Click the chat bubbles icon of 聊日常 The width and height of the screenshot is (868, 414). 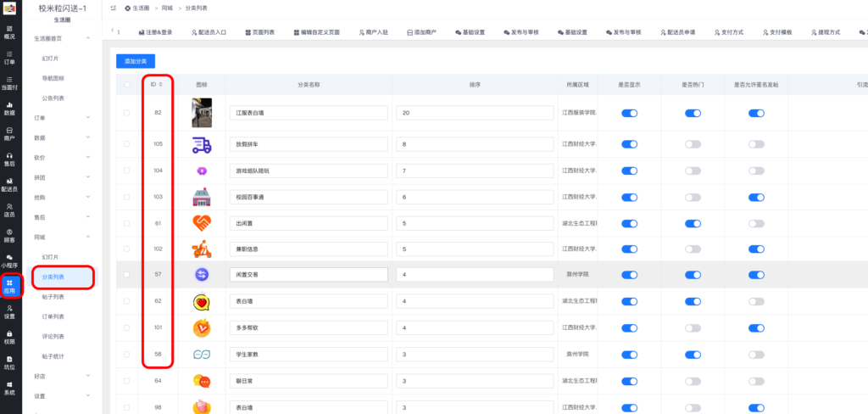202,381
